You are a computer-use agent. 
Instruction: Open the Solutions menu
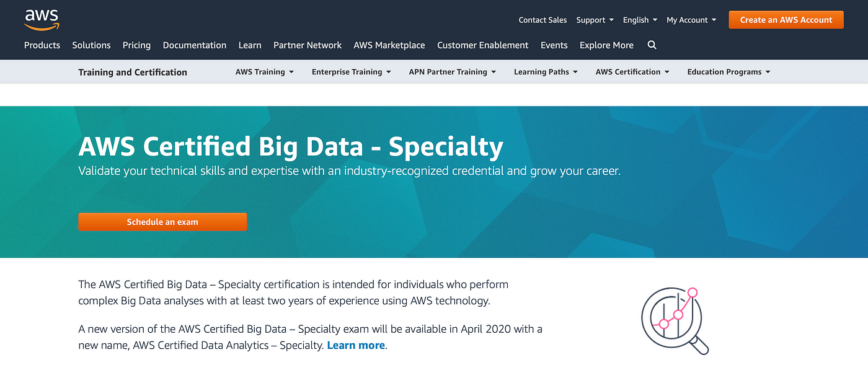click(91, 45)
